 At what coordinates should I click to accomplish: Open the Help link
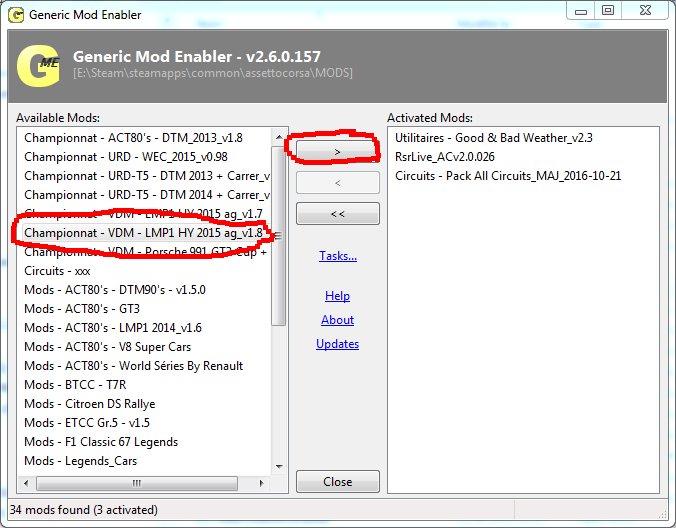click(x=338, y=296)
